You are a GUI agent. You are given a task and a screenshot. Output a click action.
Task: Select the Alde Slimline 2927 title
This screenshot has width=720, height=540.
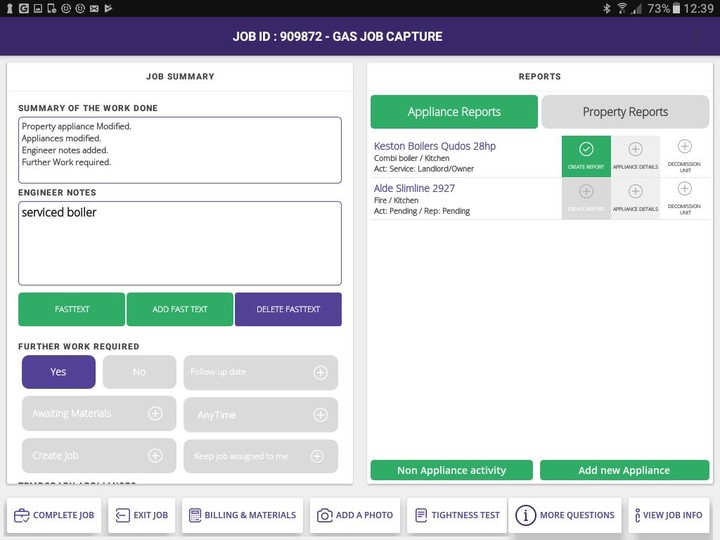[x=414, y=188]
